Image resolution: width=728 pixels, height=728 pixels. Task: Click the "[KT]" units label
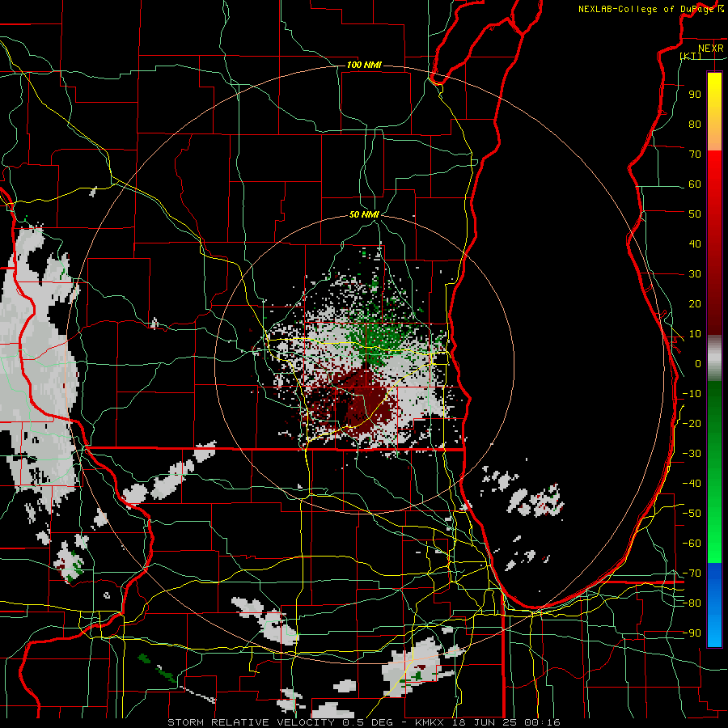pyautogui.click(x=691, y=56)
